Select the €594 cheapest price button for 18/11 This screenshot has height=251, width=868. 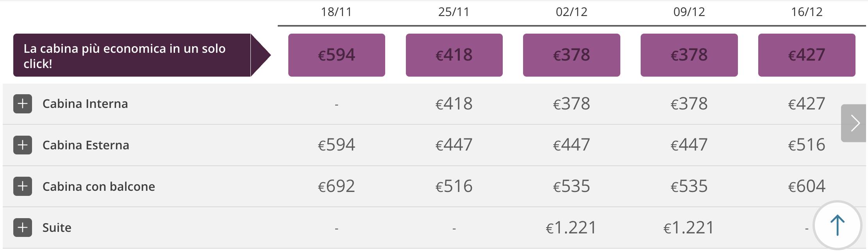point(337,54)
